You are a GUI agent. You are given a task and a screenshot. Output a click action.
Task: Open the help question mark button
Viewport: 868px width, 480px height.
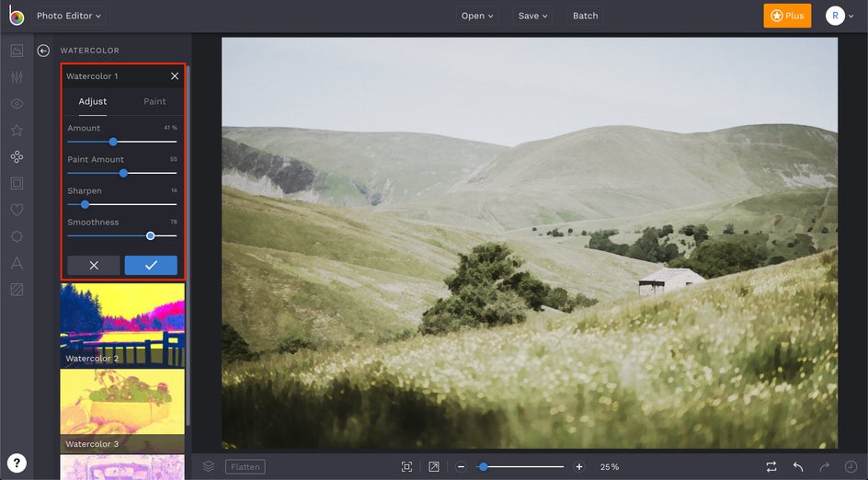pos(17,463)
